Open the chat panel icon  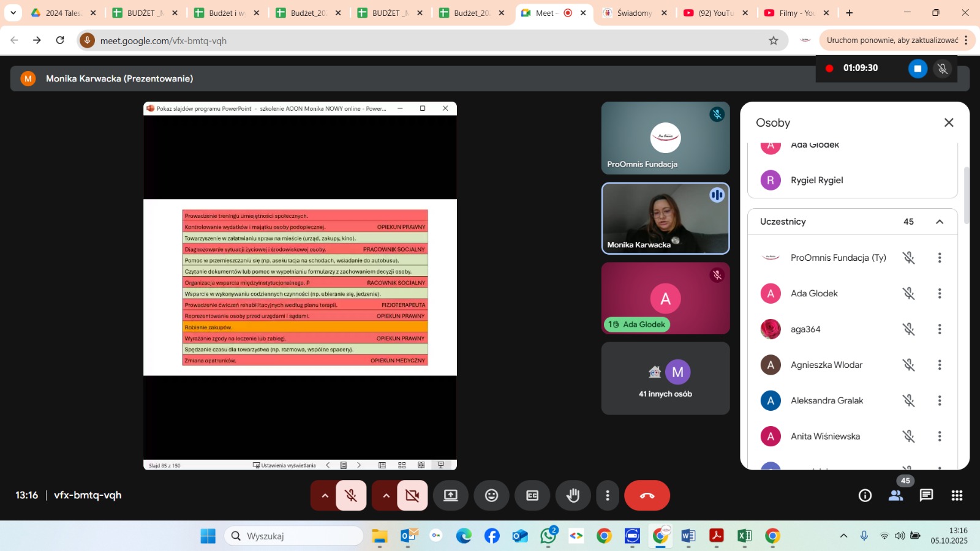coord(926,495)
